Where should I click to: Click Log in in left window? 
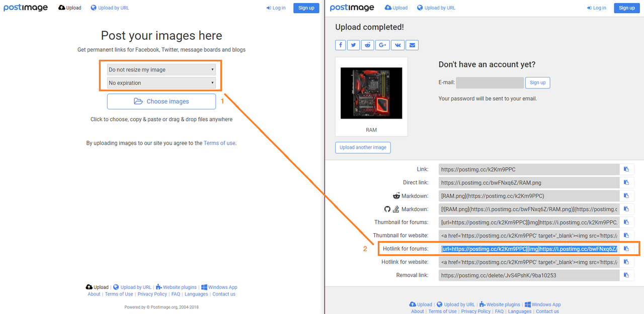276,8
